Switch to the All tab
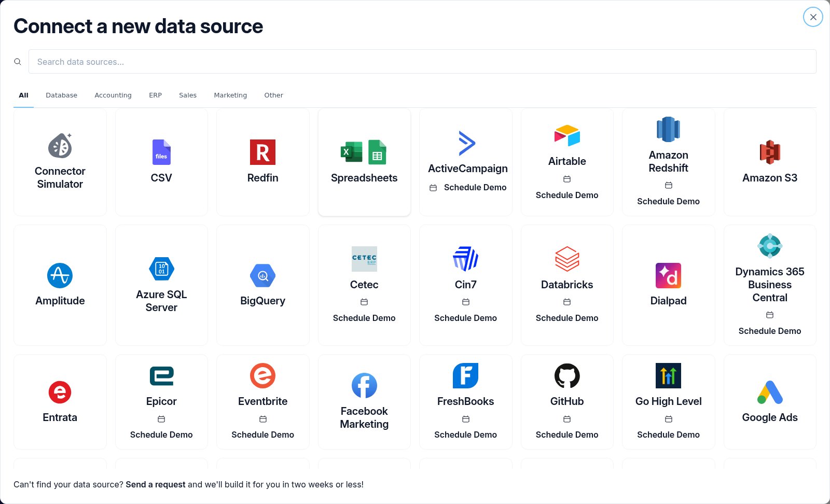The height and width of the screenshot is (504, 830). [23, 95]
